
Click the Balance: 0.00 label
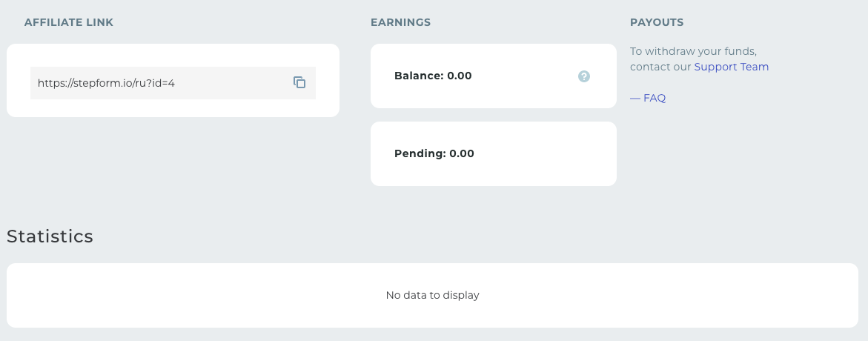pyautogui.click(x=433, y=76)
